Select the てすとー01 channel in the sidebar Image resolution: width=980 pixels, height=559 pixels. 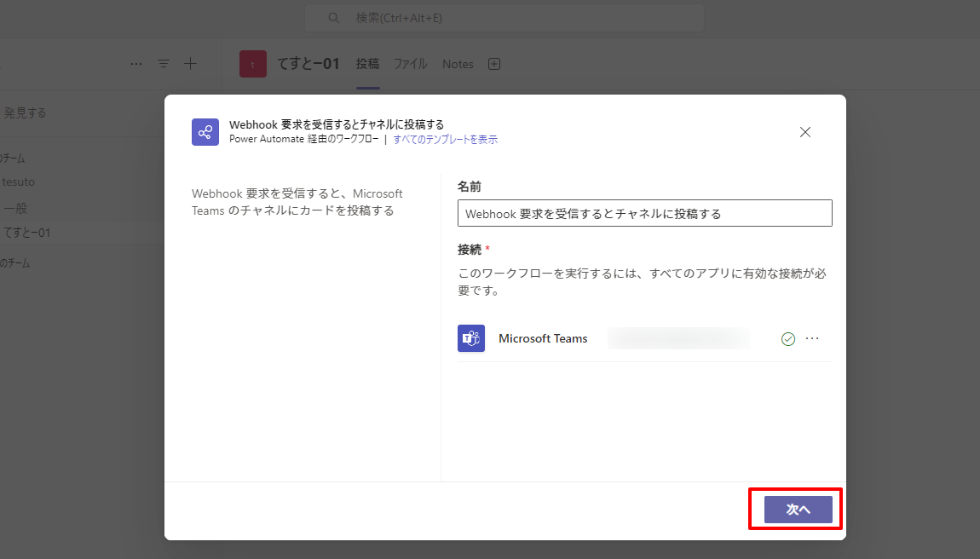[27, 233]
